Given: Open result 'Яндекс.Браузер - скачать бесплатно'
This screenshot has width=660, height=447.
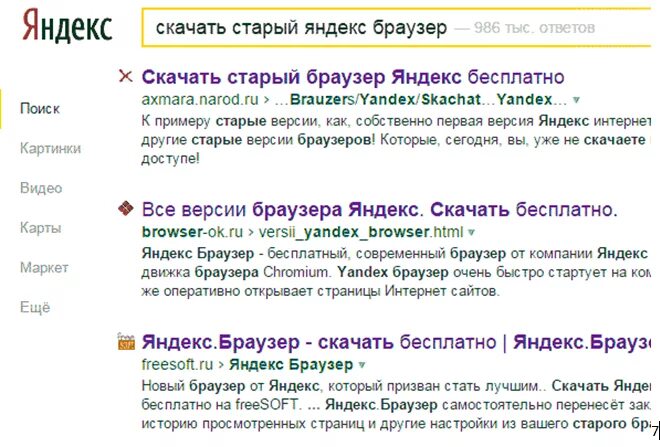Looking at the screenshot, I should point(396,342).
